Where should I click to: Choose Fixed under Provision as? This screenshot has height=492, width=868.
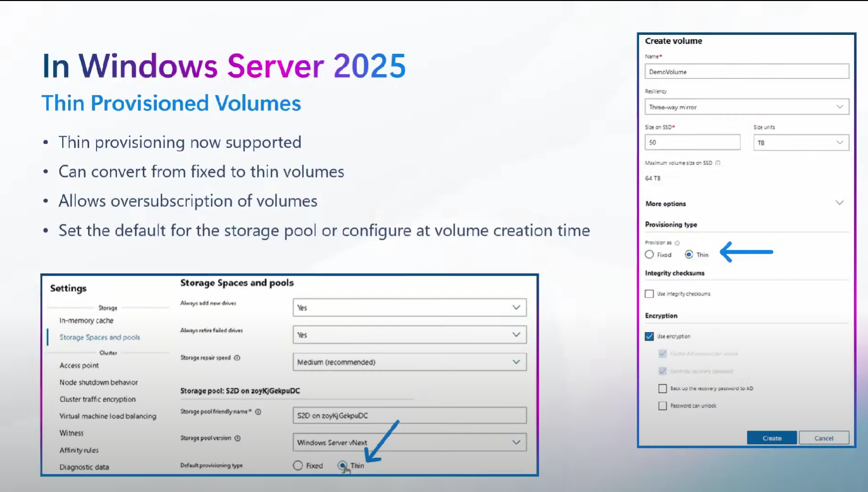649,255
